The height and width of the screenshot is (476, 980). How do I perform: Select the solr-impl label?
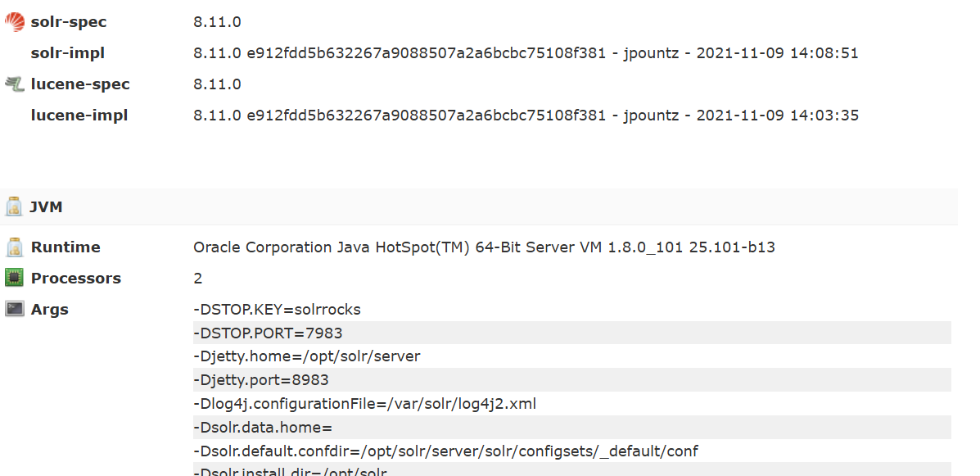tap(67, 53)
